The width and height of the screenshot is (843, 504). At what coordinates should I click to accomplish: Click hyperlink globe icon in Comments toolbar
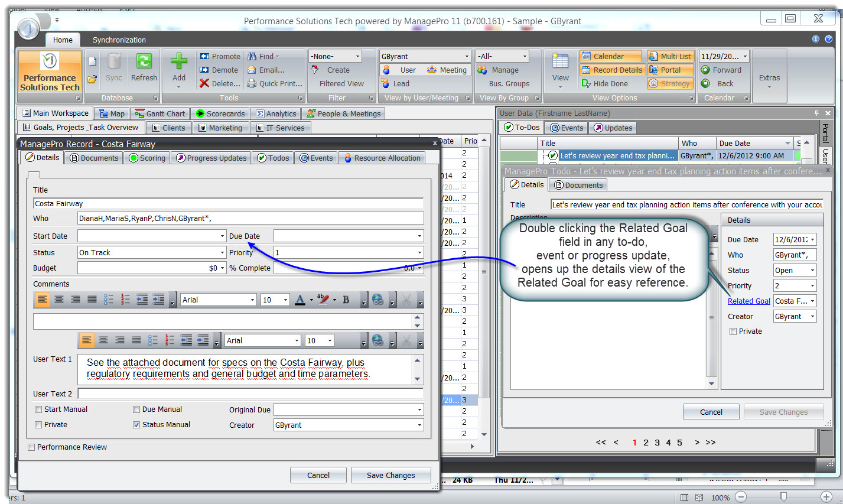tap(378, 300)
